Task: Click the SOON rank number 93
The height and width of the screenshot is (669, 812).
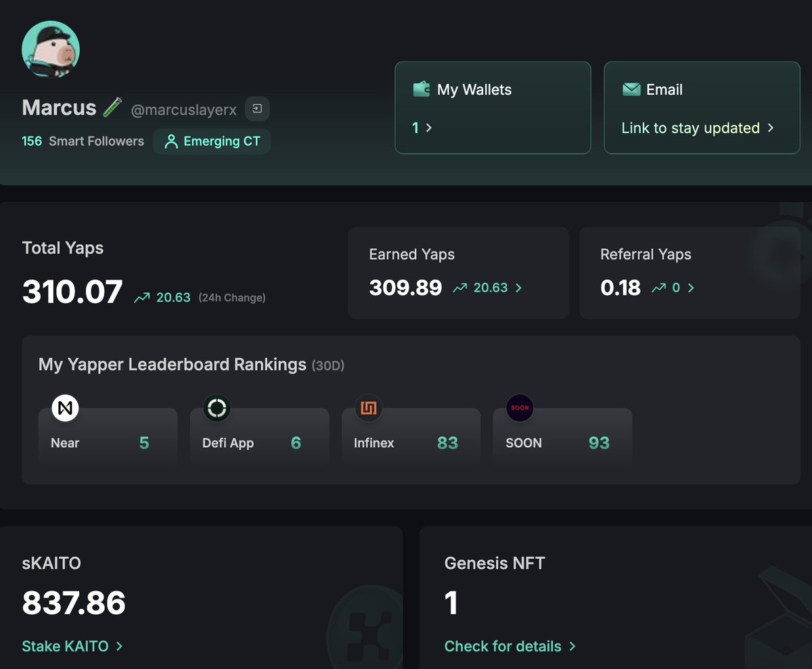Action: click(600, 443)
